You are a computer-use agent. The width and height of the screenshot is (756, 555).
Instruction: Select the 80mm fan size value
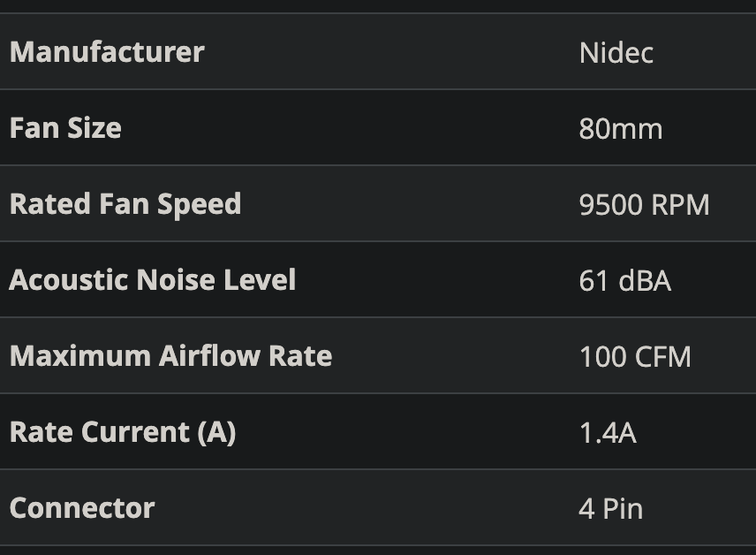pos(620,129)
